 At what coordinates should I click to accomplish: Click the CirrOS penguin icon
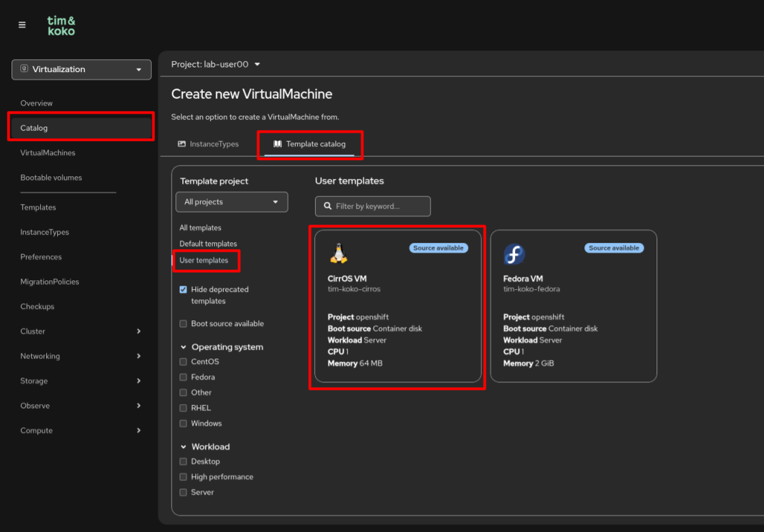point(338,254)
